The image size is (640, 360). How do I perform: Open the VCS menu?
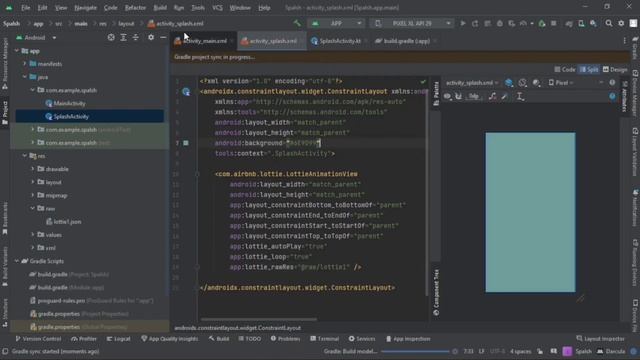click(x=217, y=8)
